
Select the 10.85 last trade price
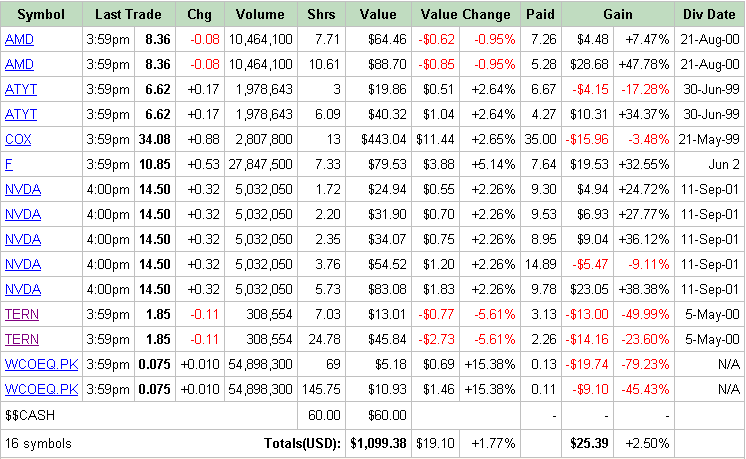pyautogui.click(x=155, y=164)
